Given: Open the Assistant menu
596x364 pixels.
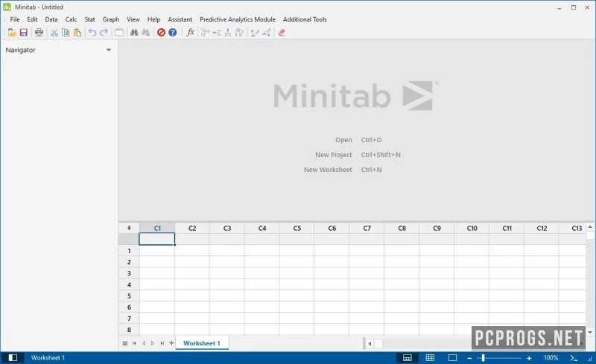Looking at the screenshot, I should [180, 19].
